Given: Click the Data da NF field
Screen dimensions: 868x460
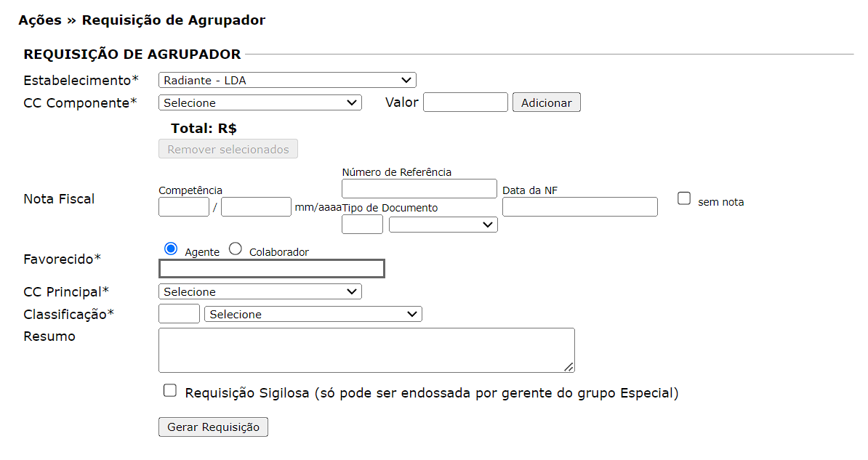Looking at the screenshot, I should (x=579, y=207).
